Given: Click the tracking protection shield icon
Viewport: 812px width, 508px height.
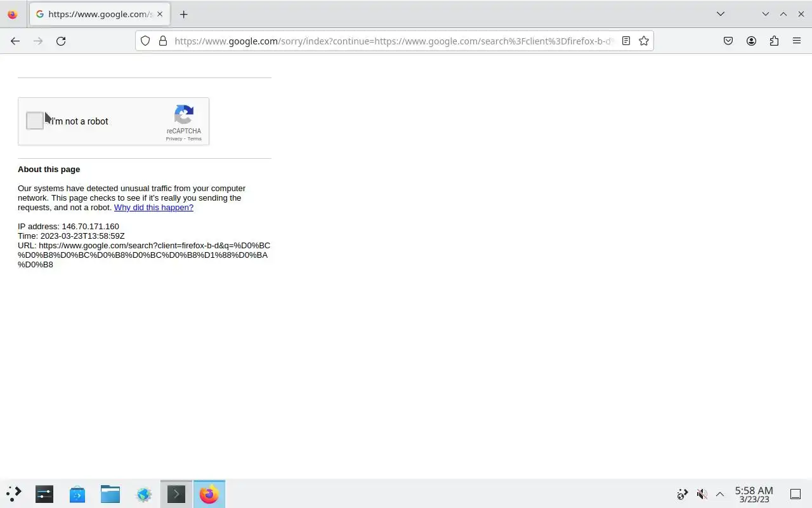Looking at the screenshot, I should (x=145, y=41).
